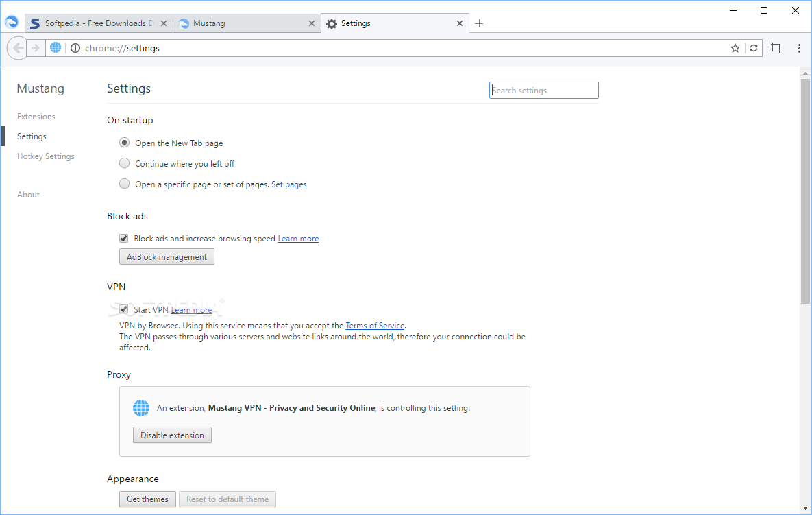Go forward using the forward arrow
The height and width of the screenshot is (515, 812).
coord(35,48)
